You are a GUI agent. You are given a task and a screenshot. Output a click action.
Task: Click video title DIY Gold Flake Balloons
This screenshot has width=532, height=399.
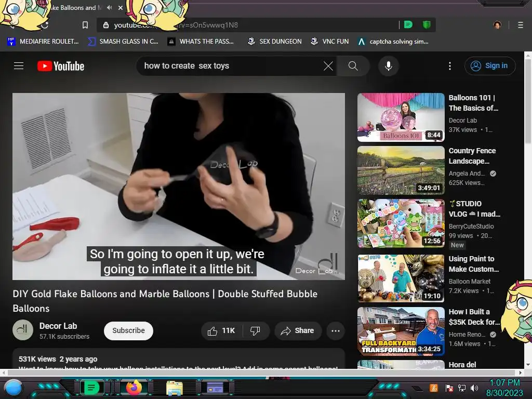165,301
